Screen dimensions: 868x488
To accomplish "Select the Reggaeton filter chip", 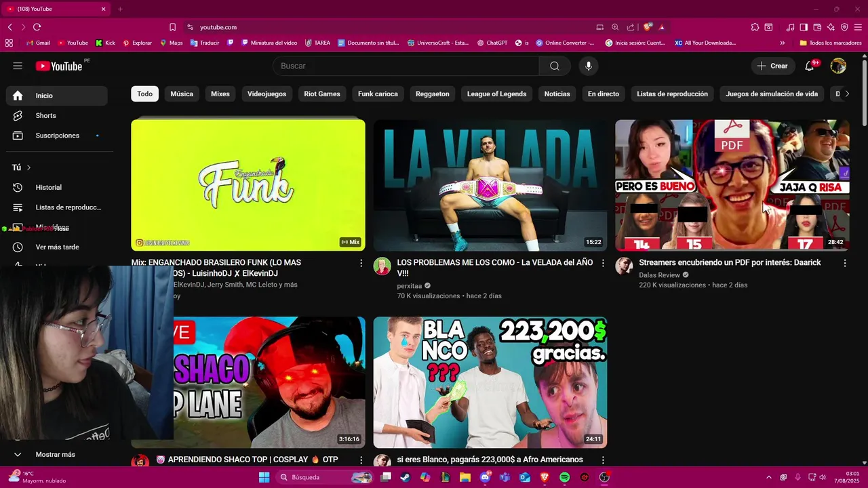I will [x=433, y=94].
